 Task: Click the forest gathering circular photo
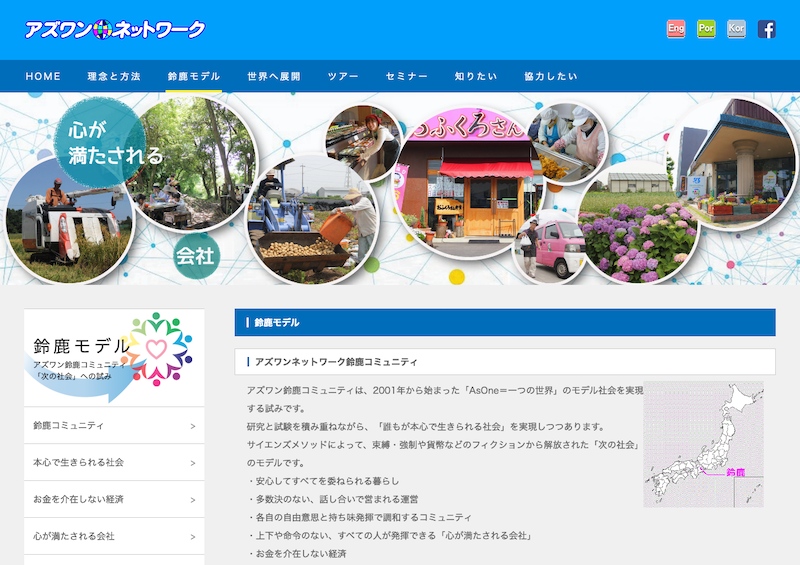pyautogui.click(x=194, y=163)
